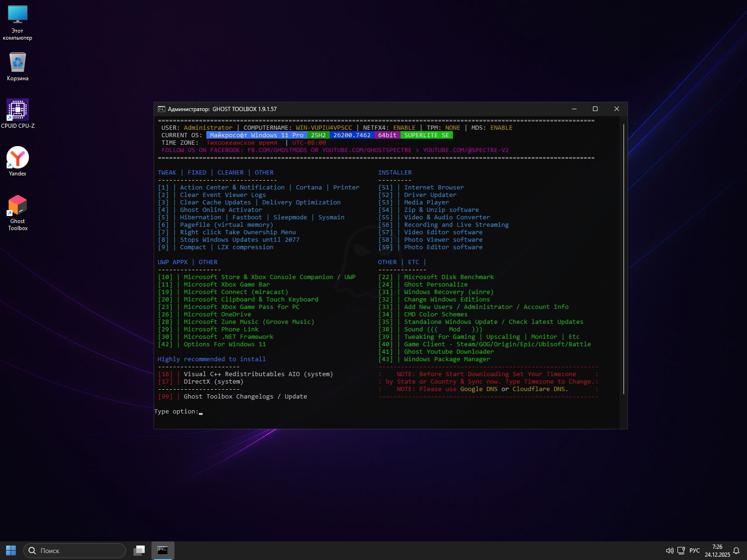747x560 pixels.
Task: Switch input language via РУС indicator
Action: coord(695,551)
